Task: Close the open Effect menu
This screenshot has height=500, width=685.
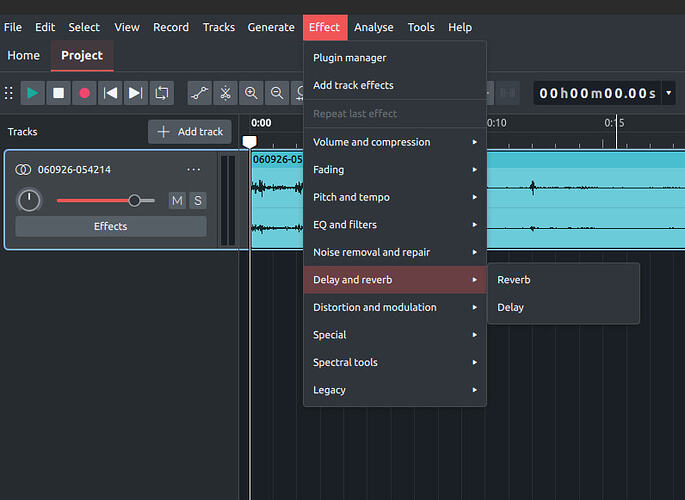Action: point(325,27)
